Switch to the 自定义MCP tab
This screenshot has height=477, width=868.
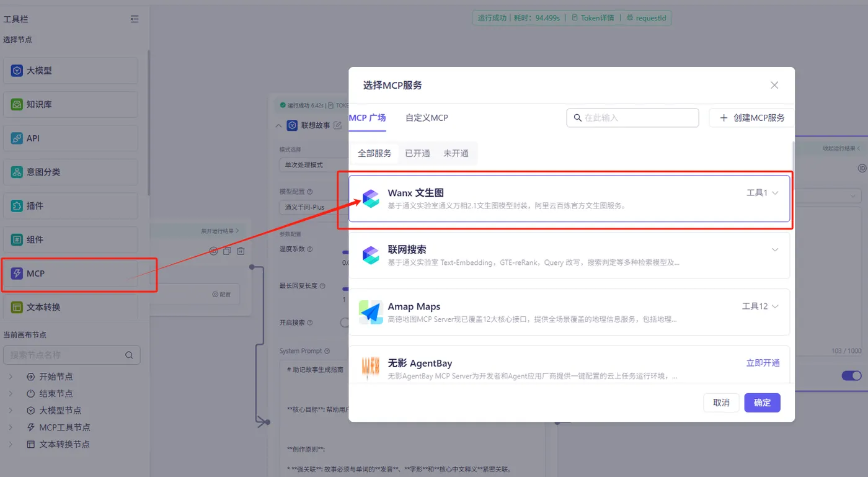(x=427, y=118)
